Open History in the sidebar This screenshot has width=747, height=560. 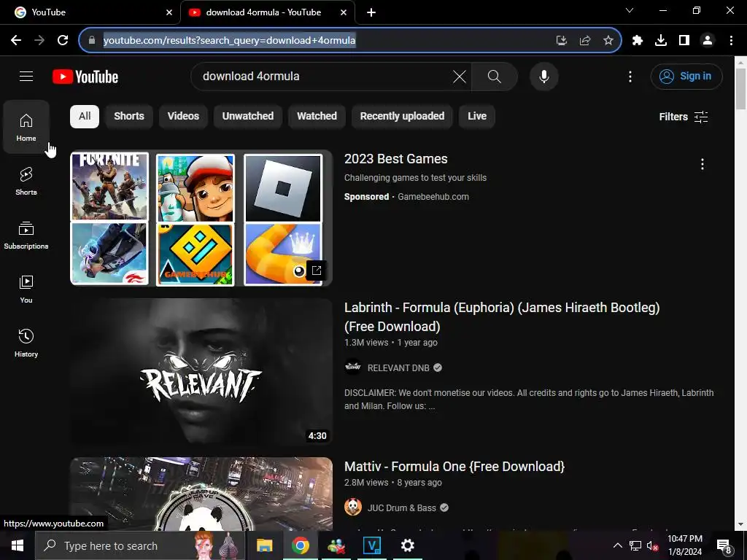pos(26,343)
